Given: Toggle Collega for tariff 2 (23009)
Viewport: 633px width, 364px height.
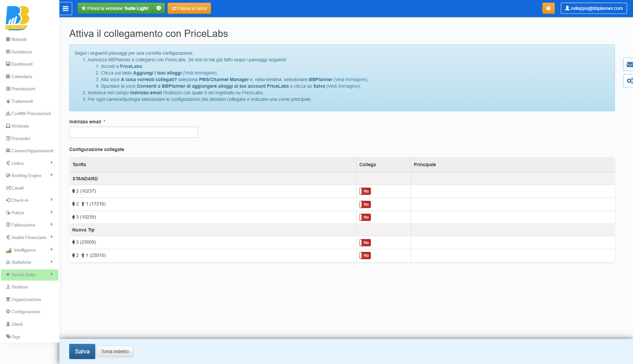Looking at the screenshot, I should point(365,243).
